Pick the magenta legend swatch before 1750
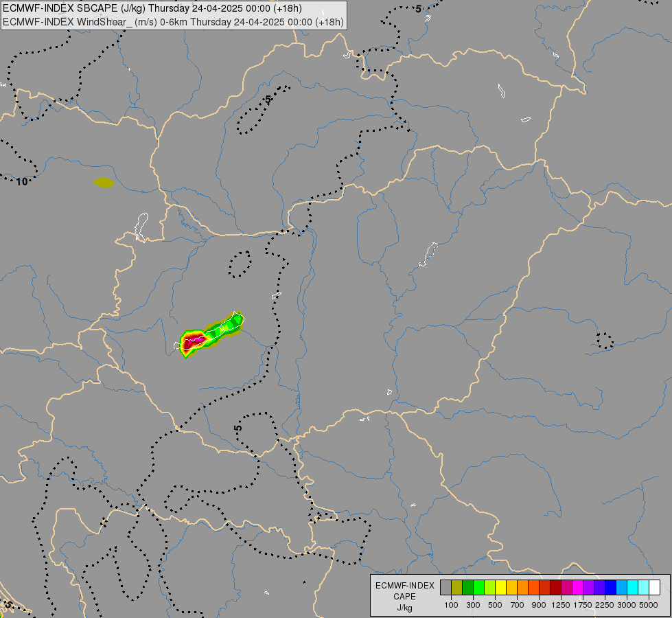The height and width of the screenshot is (618, 672). 578,587
